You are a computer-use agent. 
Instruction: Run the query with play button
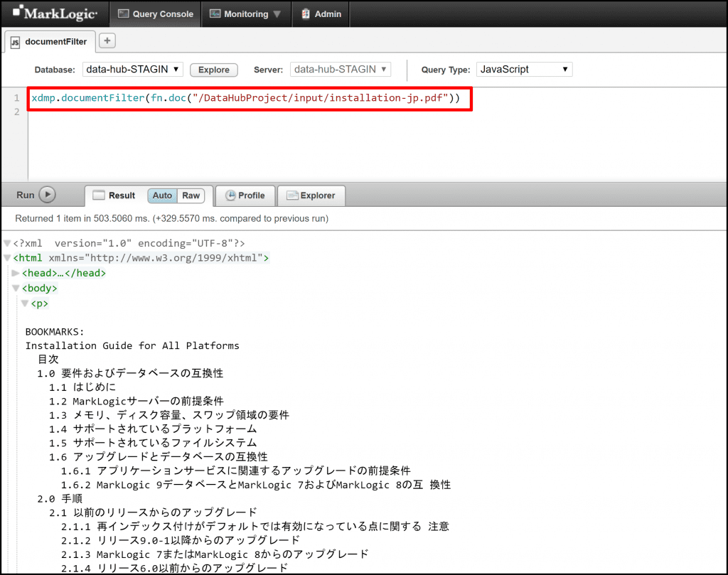[x=48, y=195]
